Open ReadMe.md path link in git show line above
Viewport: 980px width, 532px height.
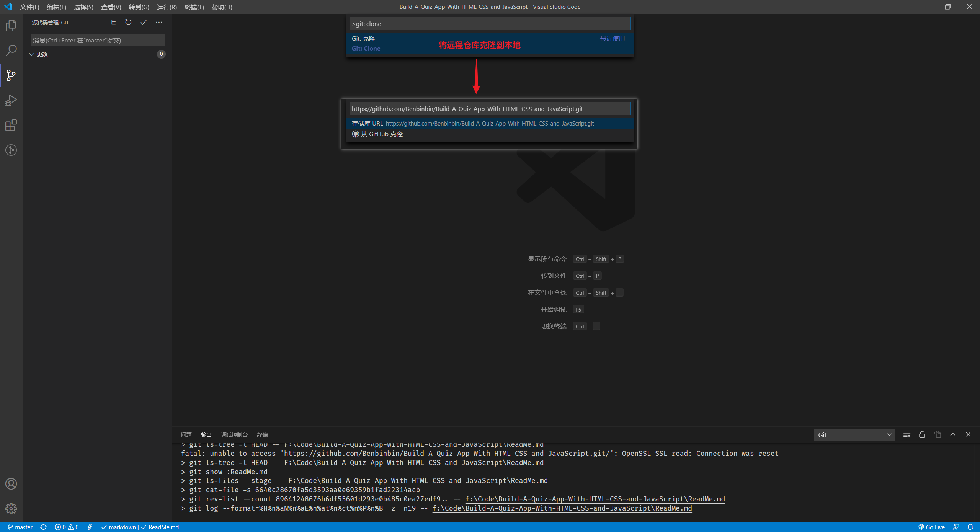pos(413,463)
